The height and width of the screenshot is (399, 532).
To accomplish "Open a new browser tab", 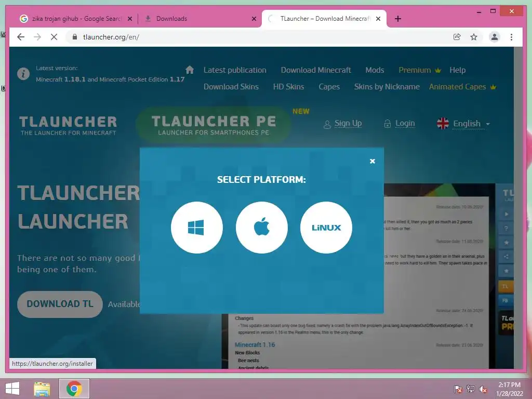I will tap(398, 19).
